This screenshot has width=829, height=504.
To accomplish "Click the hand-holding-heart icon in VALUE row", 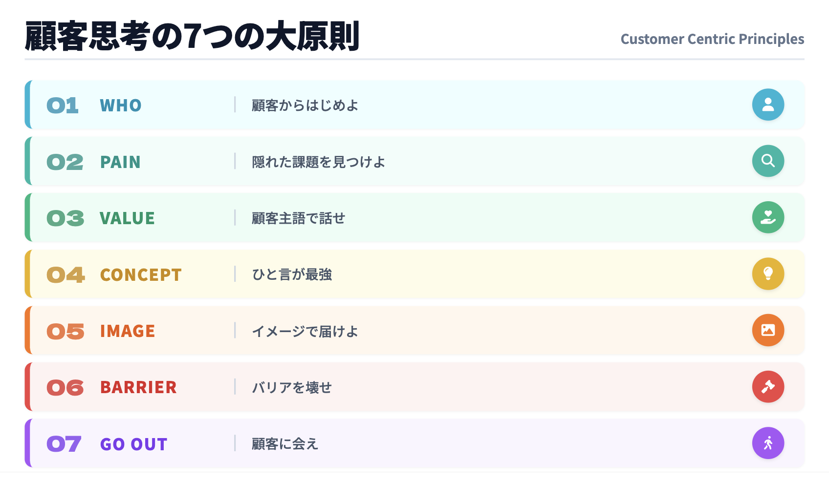I will [x=768, y=217].
